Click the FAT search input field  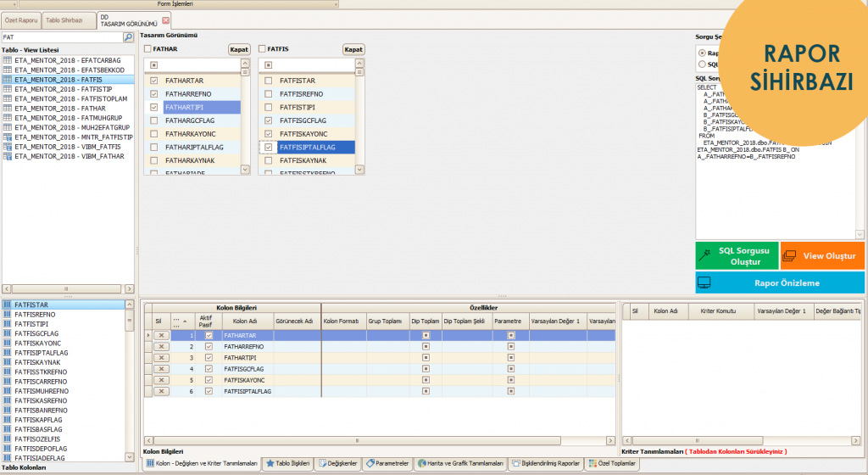[62, 37]
